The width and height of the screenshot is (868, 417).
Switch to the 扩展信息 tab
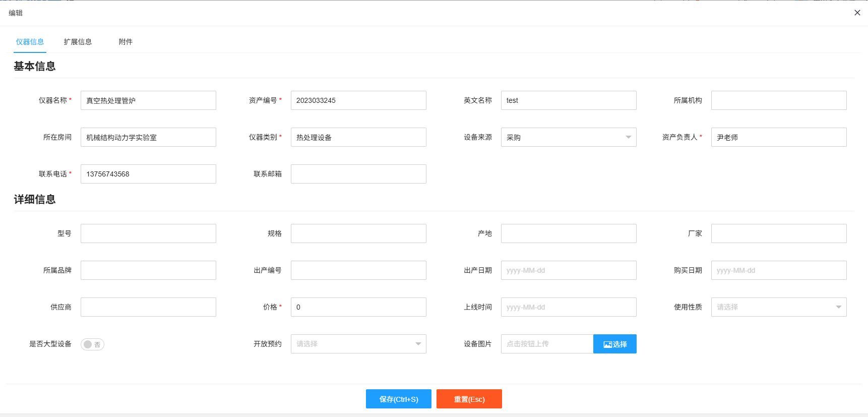pos(78,42)
